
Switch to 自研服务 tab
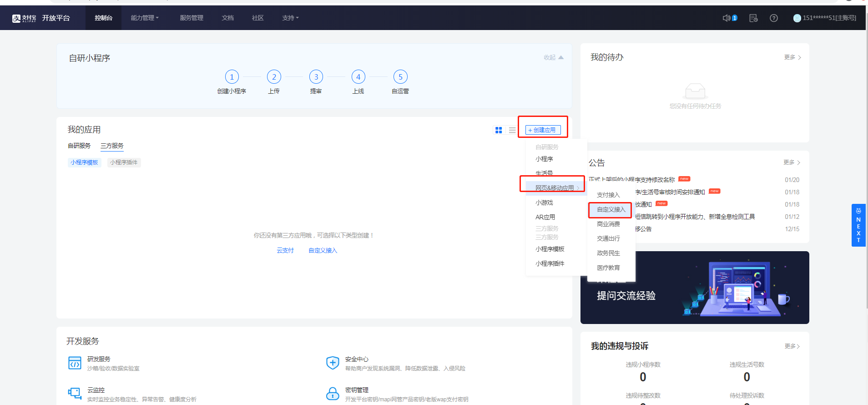click(79, 146)
